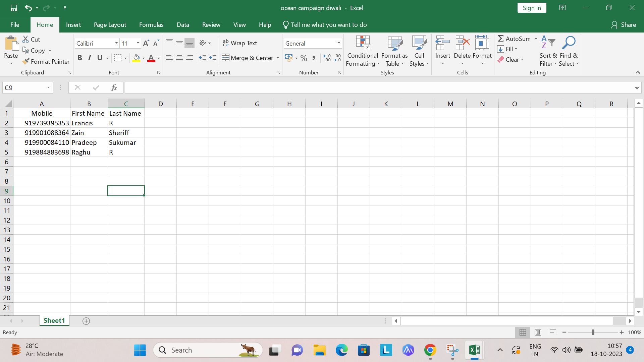Open the Calibri font name dropdown
This screenshot has height=362, width=644.
116,43
